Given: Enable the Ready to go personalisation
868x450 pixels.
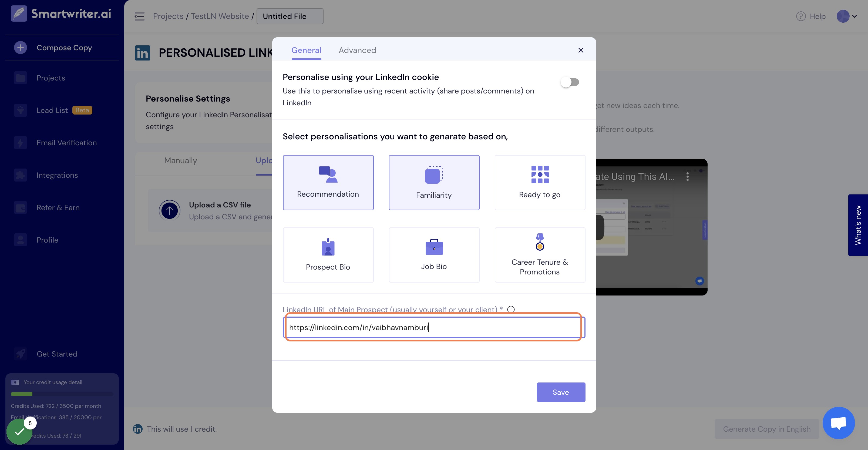Looking at the screenshot, I should point(540,182).
